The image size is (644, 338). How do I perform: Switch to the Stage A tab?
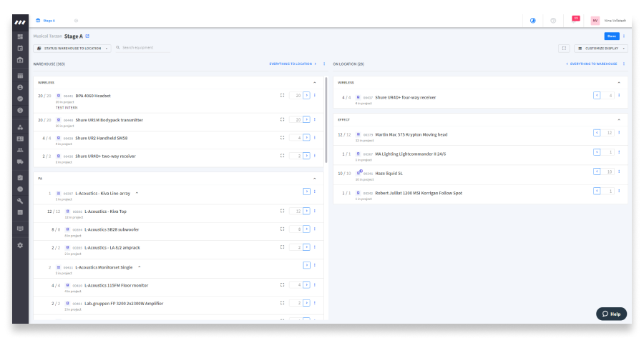point(46,21)
